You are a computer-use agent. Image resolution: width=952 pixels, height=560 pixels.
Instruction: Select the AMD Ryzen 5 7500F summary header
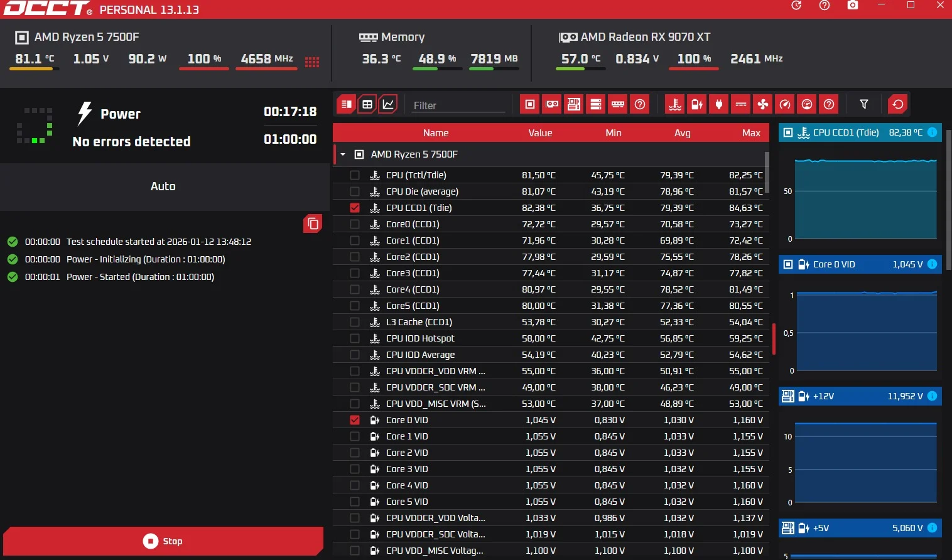[77, 37]
